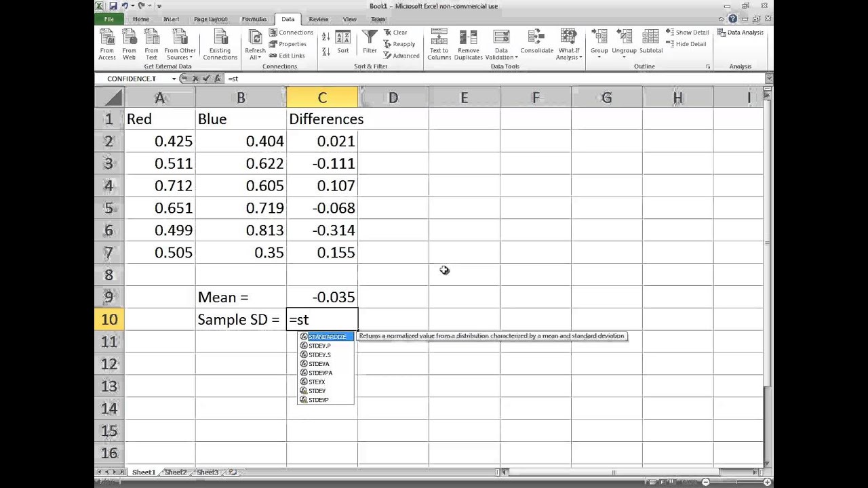Click the Cancel (X) formula button

[195, 79]
